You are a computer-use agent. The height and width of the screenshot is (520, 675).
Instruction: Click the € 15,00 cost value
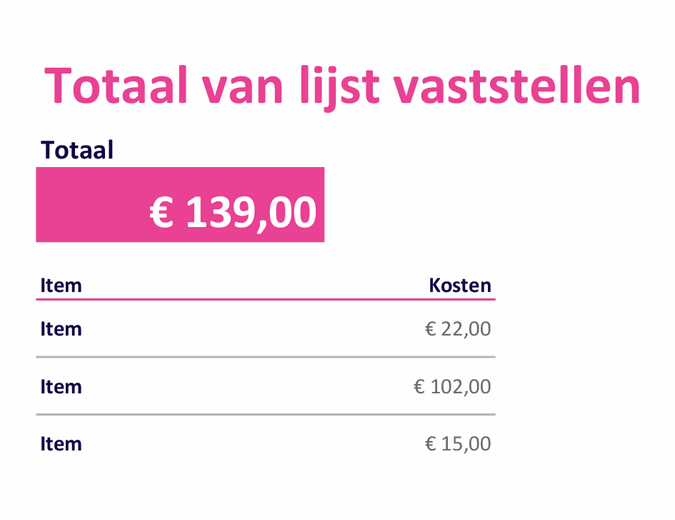pos(458,443)
